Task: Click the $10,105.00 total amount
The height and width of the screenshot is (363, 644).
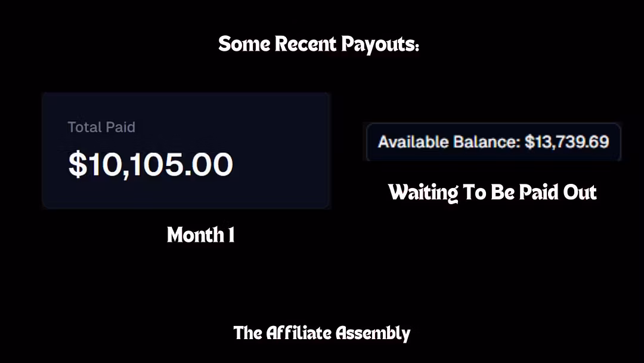Action: (150, 164)
